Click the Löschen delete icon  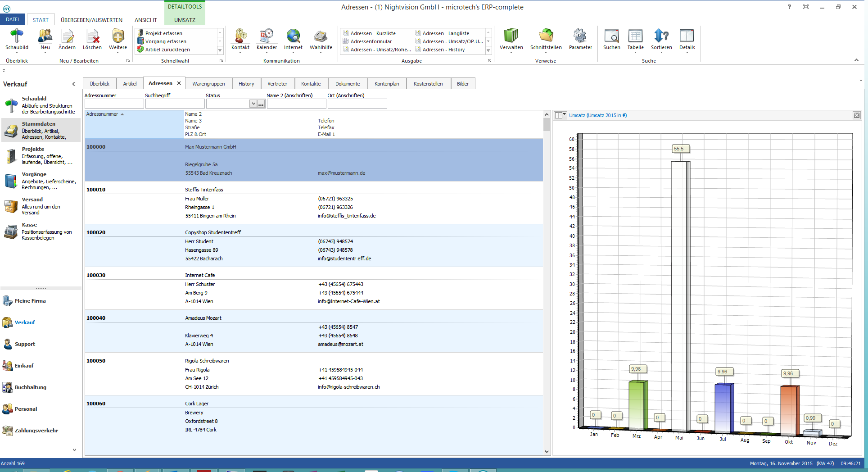click(92, 36)
